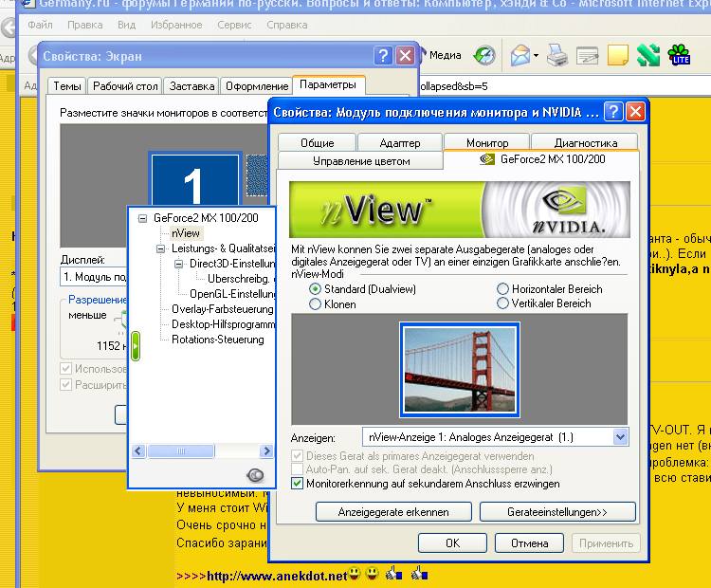This screenshot has width=711, height=588.
Task: Select the second dotted monitor icon
Action: pos(257,175)
